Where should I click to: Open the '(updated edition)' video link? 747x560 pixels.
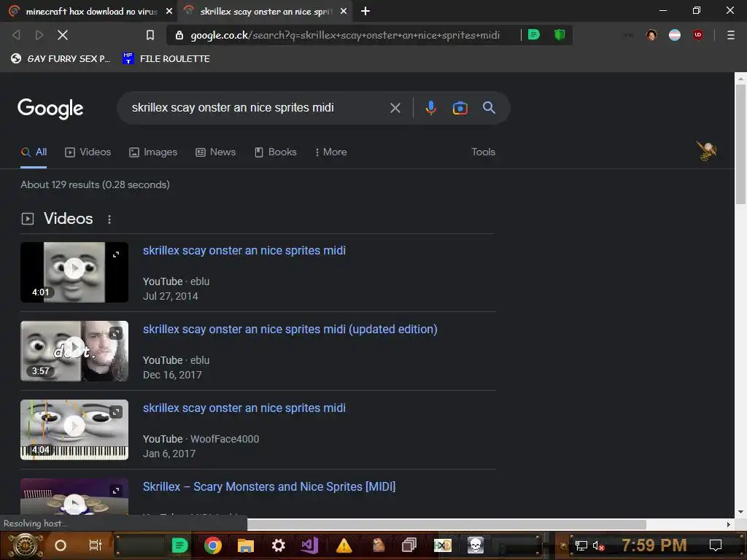tap(290, 329)
